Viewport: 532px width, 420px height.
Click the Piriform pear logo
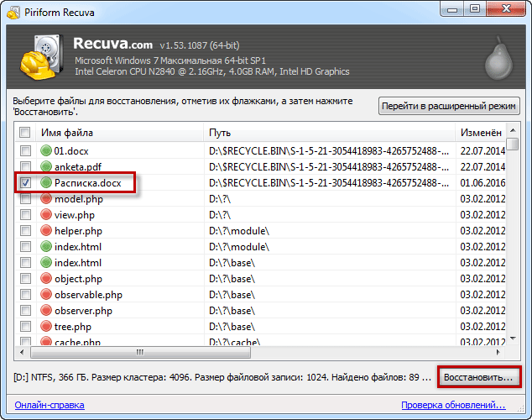coord(497,57)
